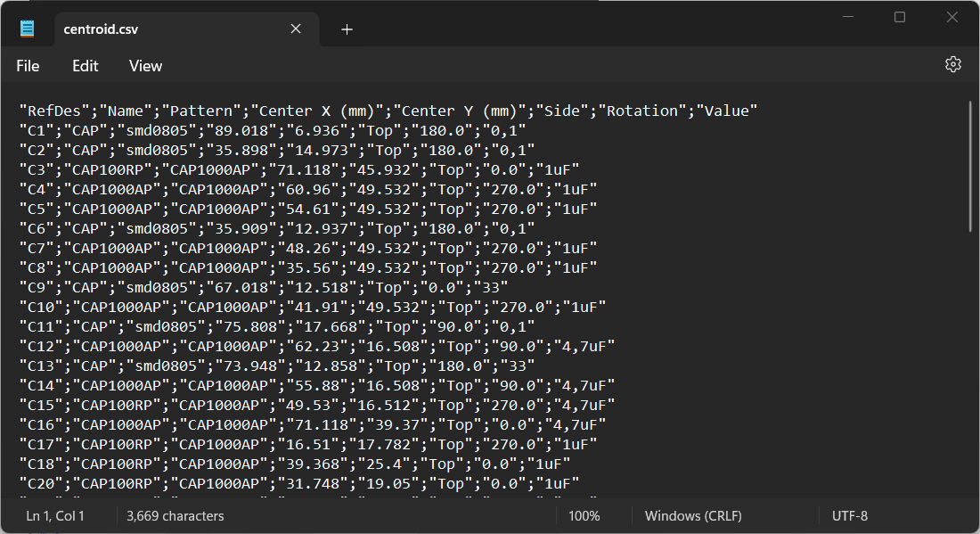Click the line starting with "C15"
The width and height of the screenshot is (980, 534).
pos(317,406)
